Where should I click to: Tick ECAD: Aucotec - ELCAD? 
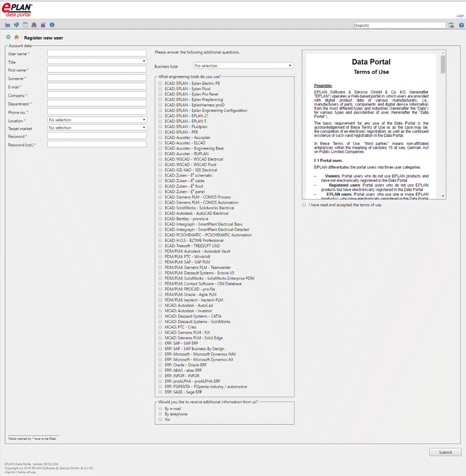point(160,143)
